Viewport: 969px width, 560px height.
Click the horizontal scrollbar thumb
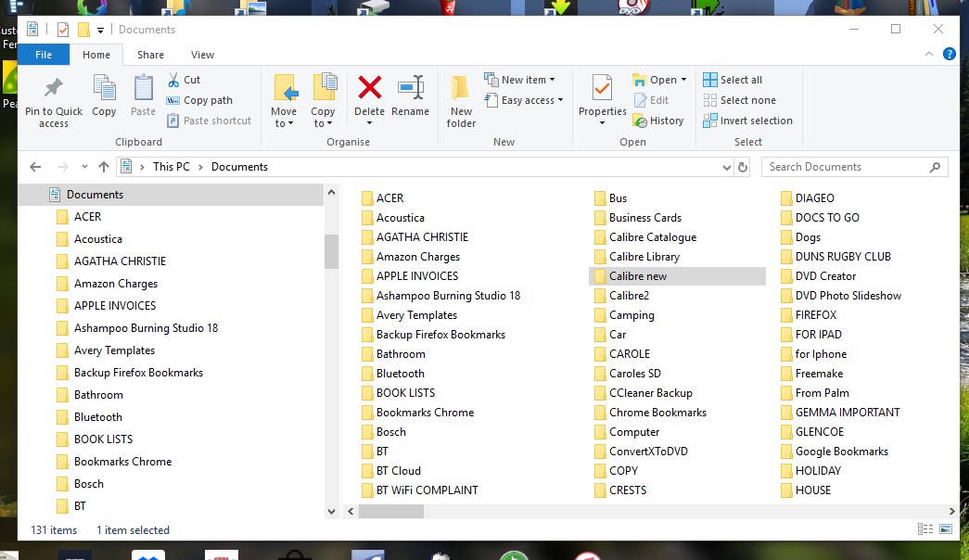pos(391,511)
